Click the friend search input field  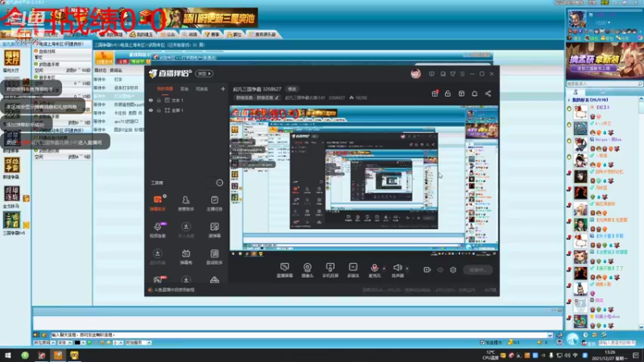601,84
